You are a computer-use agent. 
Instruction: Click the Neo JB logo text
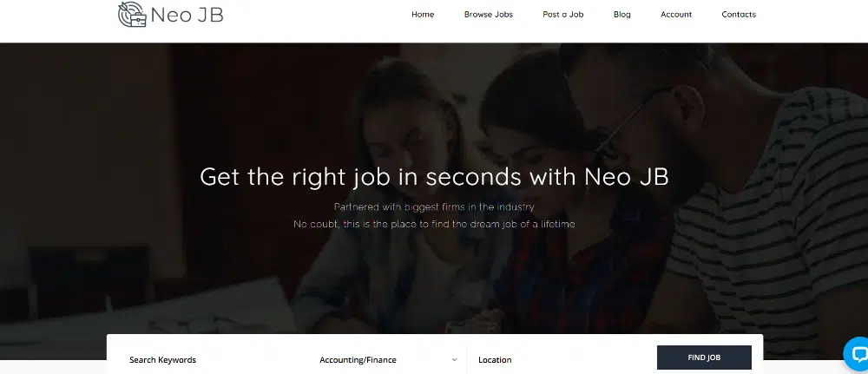[187, 15]
